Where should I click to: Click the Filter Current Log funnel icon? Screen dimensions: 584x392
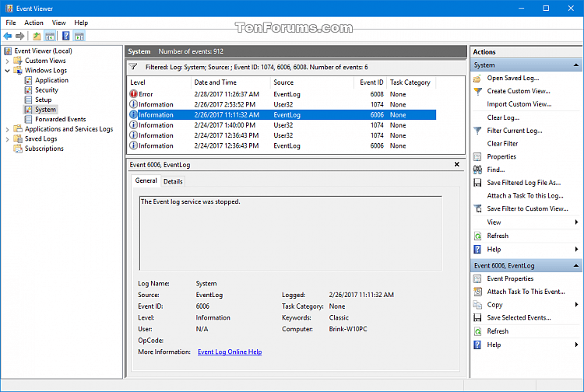pyautogui.click(x=477, y=131)
